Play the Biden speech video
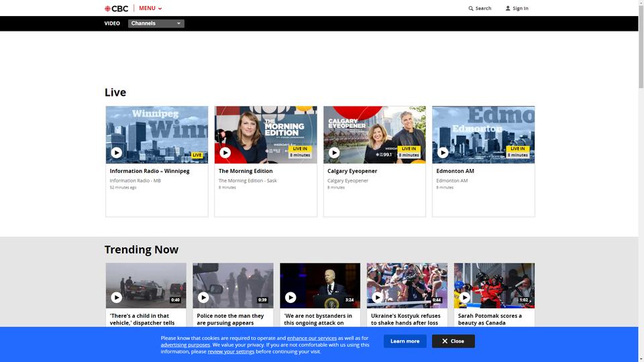Viewport: 644px width, 362px height. pos(290,298)
